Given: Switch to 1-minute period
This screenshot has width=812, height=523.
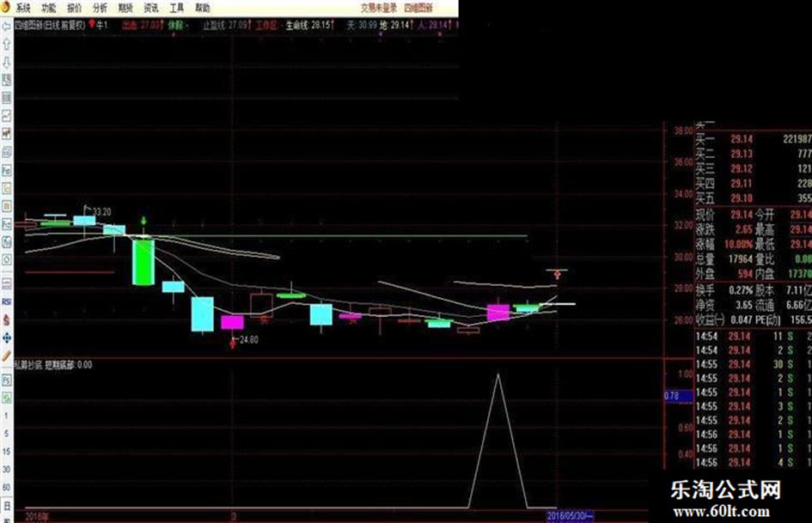Looking at the screenshot, I should 6,416.
